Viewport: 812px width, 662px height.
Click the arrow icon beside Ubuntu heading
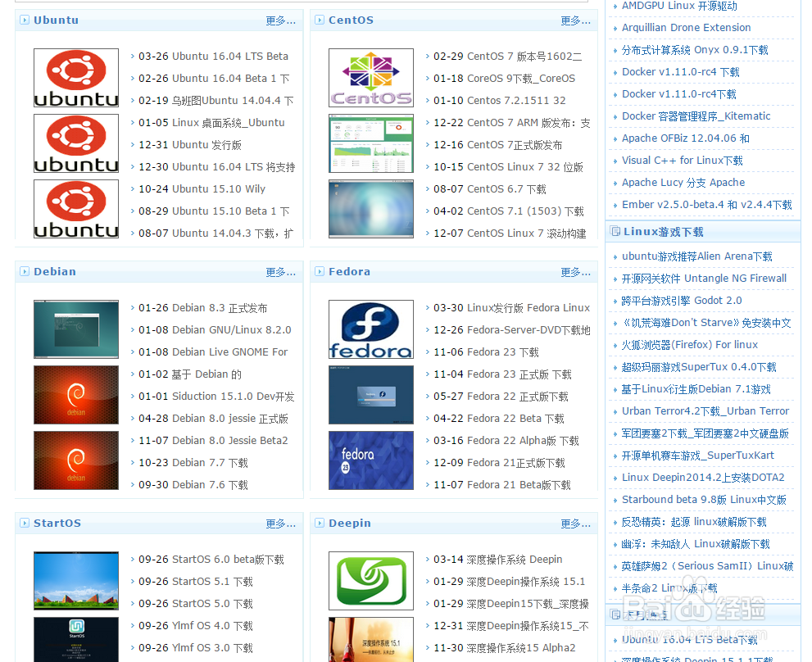tap(25, 20)
